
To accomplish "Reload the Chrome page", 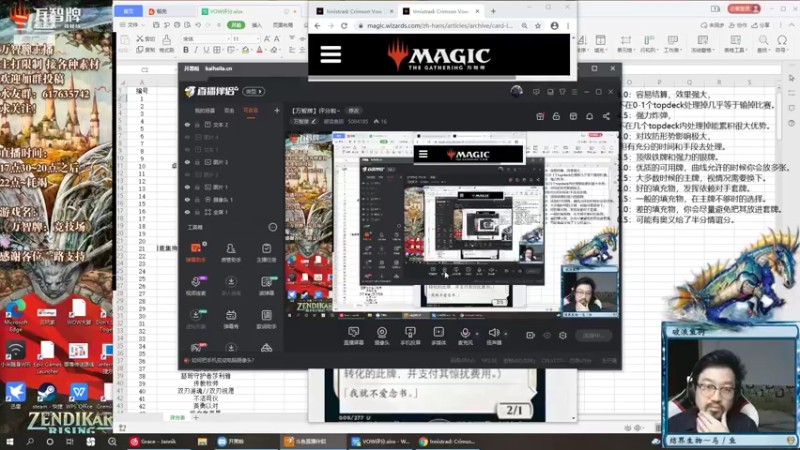I will click(344, 26).
